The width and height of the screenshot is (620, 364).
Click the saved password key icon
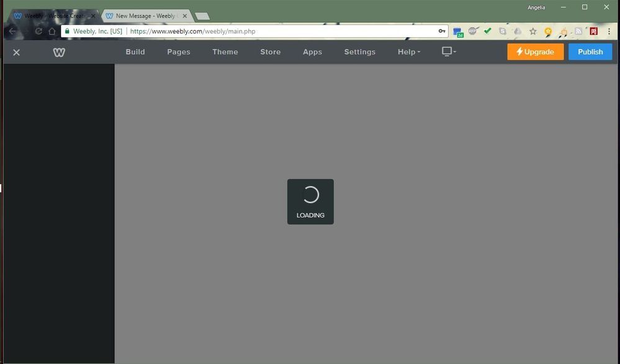tap(442, 31)
